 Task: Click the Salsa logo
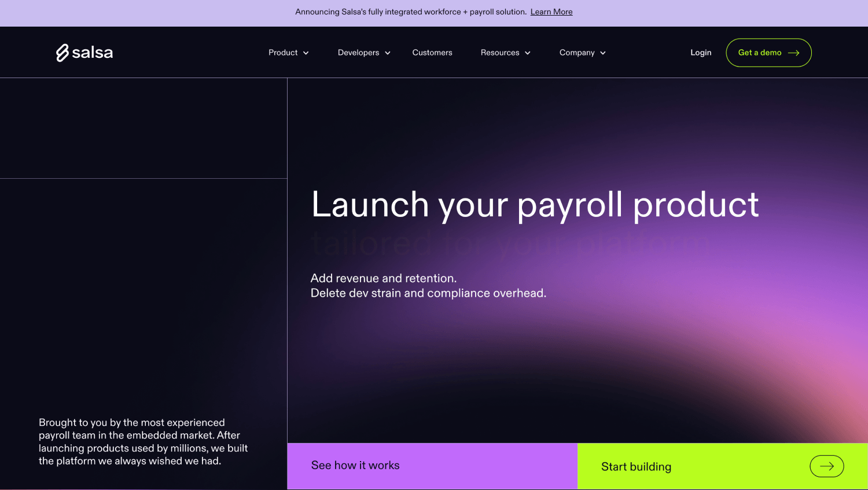(x=84, y=53)
